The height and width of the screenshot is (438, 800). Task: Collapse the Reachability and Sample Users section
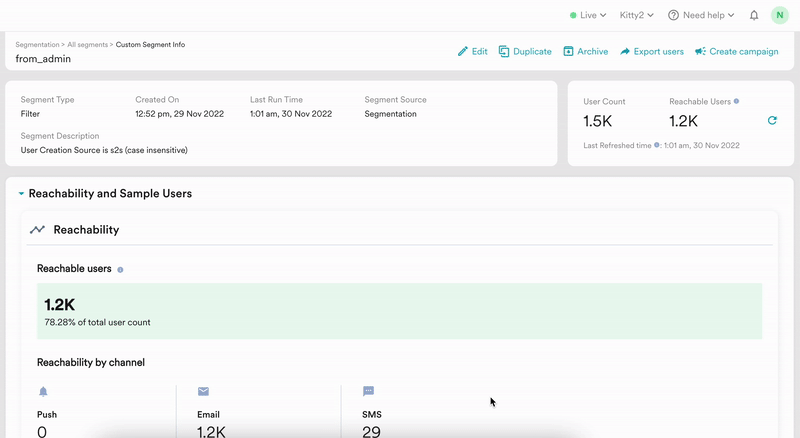21,193
